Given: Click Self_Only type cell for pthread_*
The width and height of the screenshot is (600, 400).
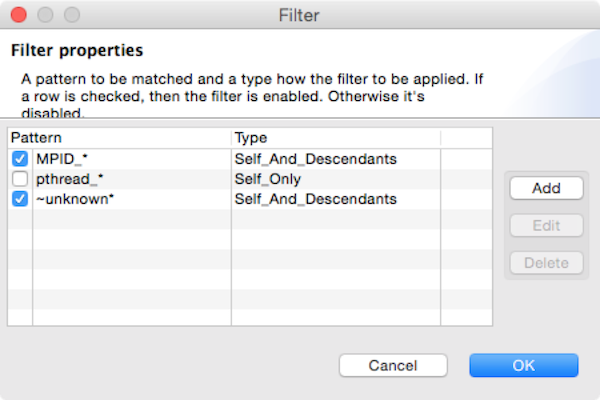Looking at the screenshot, I should point(267,179).
